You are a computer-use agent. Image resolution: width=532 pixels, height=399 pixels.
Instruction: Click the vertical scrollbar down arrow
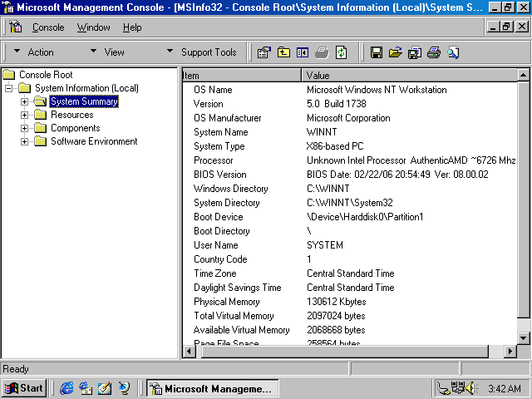coord(523,338)
